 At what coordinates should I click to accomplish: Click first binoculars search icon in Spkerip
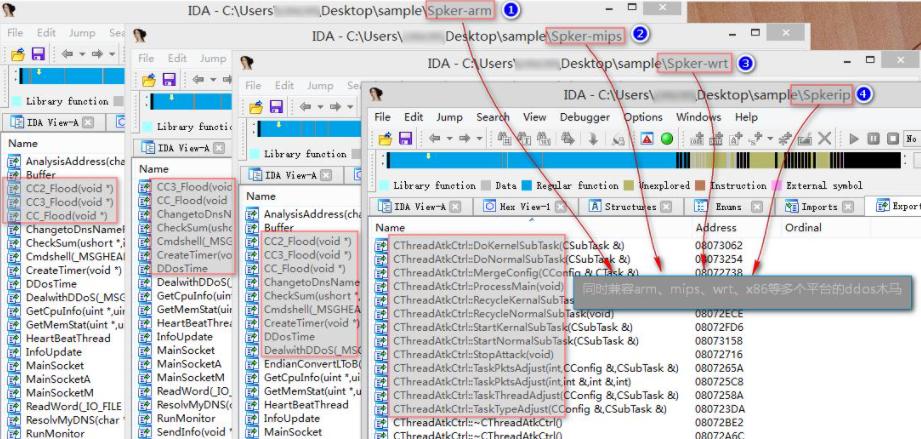click(504, 139)
